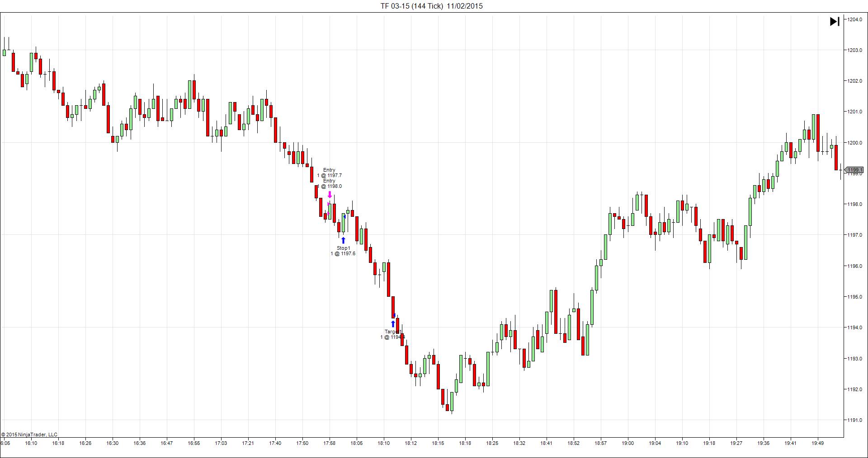Click the 1197.0 price axis label
The image size is (868, 458).
click(x=854, y=235)
